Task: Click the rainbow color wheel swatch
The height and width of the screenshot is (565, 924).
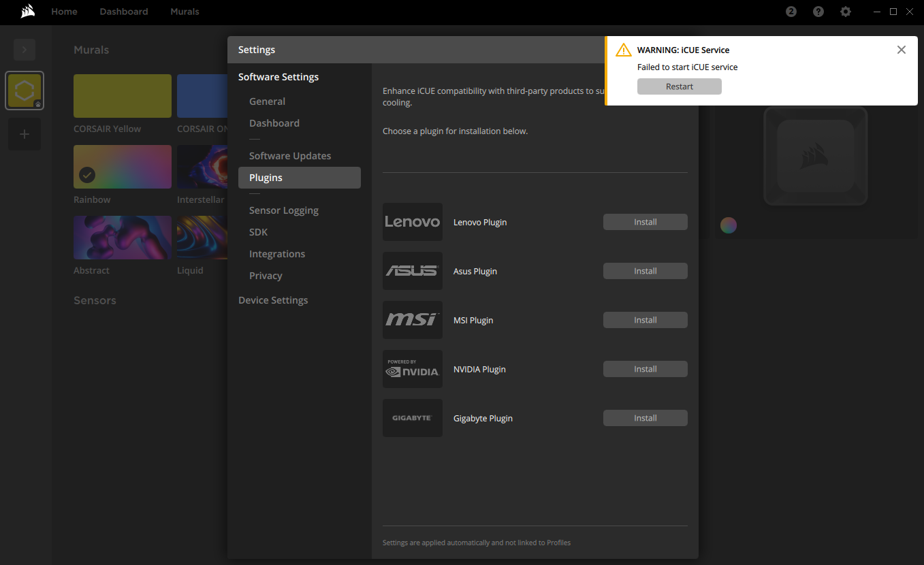Action: coord(729,225)
